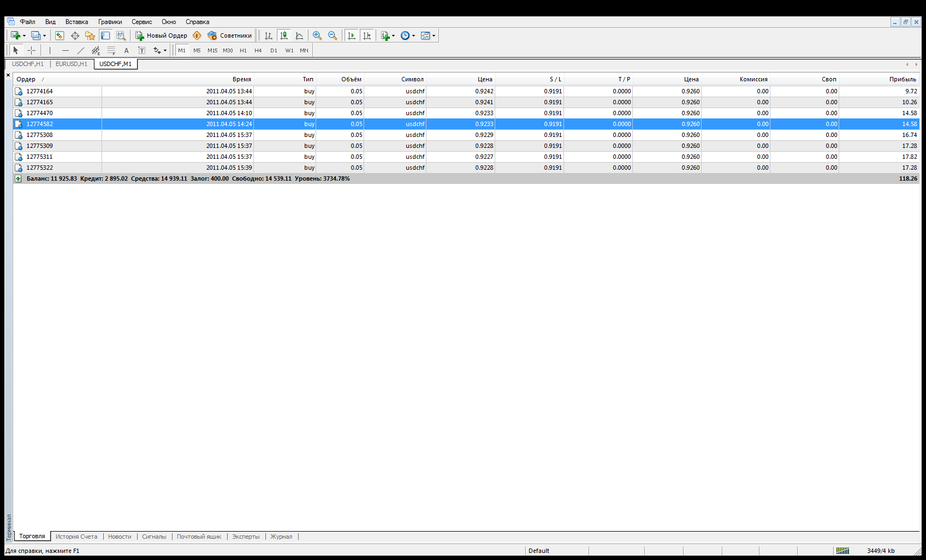The height and width of the screenshot is (560, 926).
Task: Select the Arrows drawing tool
Action: coord(157,50)
